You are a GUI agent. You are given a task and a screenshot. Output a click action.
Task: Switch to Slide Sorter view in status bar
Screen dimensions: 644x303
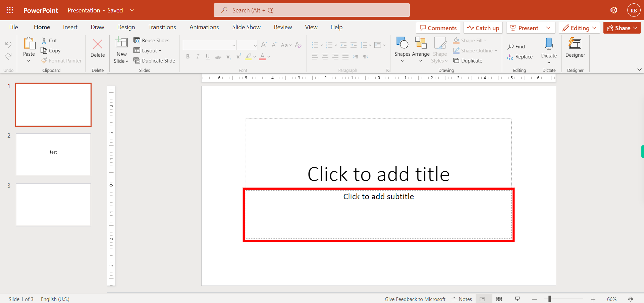(x=499, y=299)
